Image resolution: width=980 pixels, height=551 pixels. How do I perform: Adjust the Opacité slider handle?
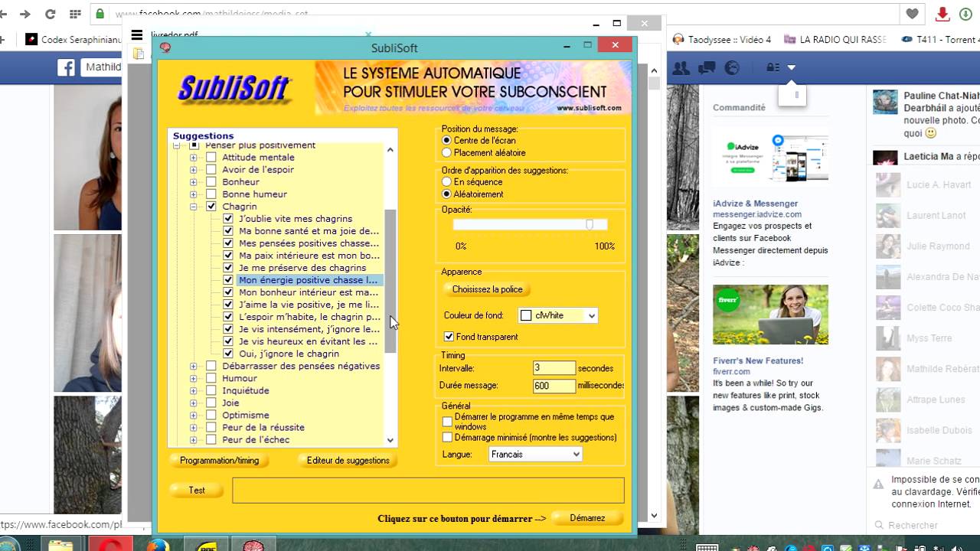coord(590,224)
